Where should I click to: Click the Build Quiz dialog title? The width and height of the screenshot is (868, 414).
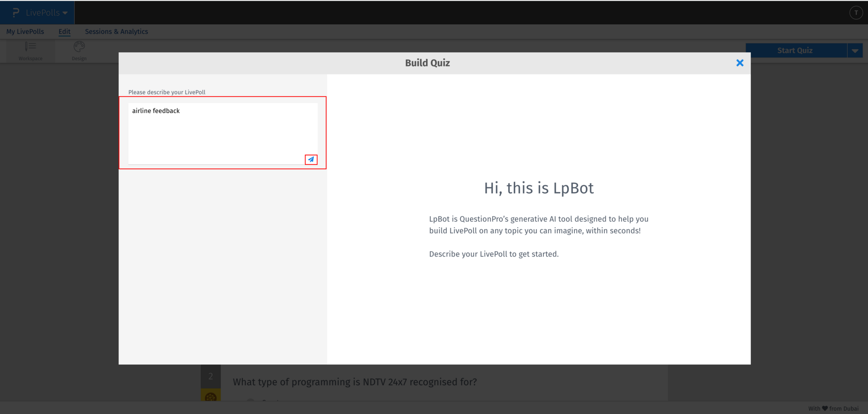tap(427, 63)
